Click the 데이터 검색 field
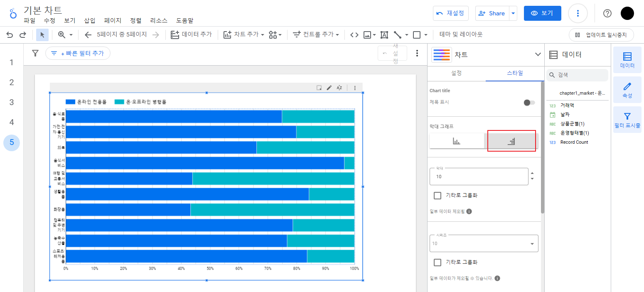644x292 pixels. click(x=577, y=75)
